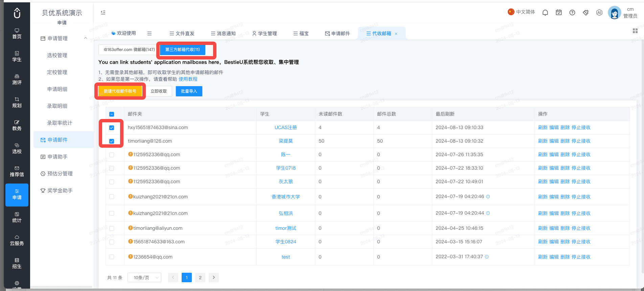Open the calendar icon in top bar
This screenshot has width=644, height=291.
[x=559, y=13]
